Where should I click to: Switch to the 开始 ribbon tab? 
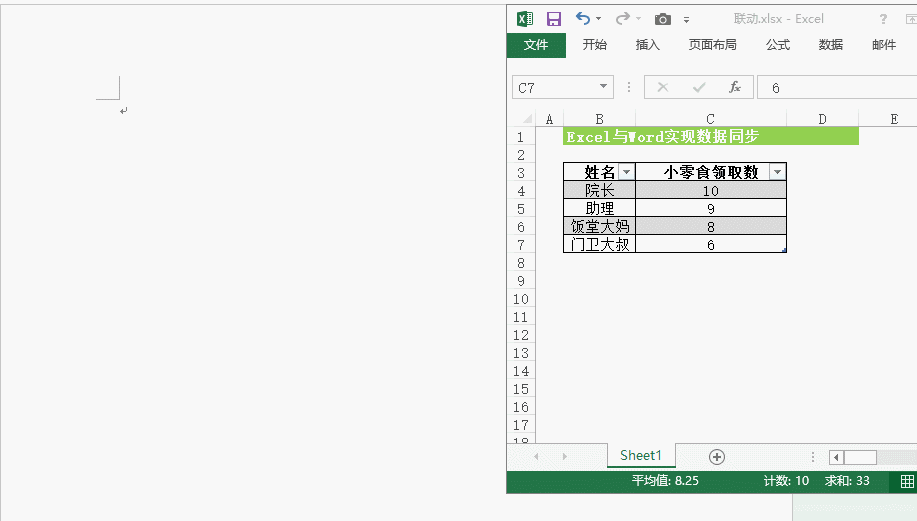[x=595, y=45]
